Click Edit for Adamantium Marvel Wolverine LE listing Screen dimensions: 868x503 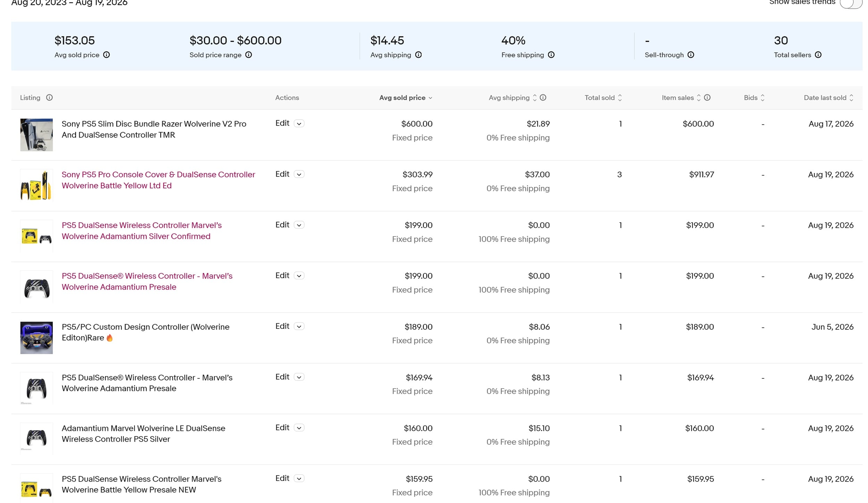tap(282, 427)
